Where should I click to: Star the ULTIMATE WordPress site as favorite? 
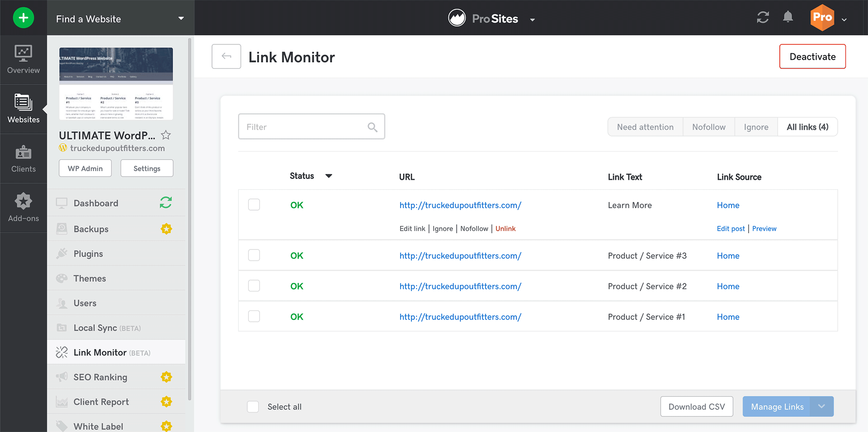tap(166, 135)
